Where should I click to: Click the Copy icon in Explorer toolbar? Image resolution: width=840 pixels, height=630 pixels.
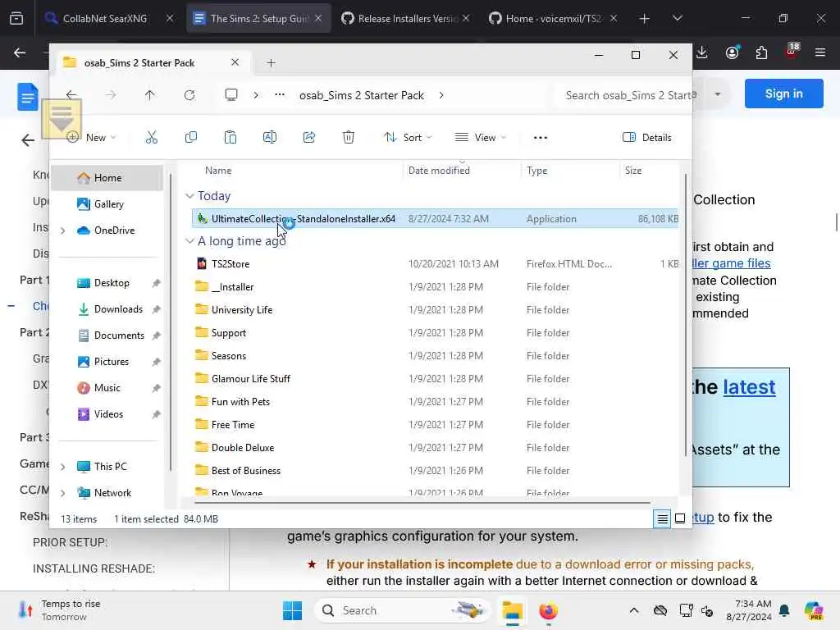point(190,138)
